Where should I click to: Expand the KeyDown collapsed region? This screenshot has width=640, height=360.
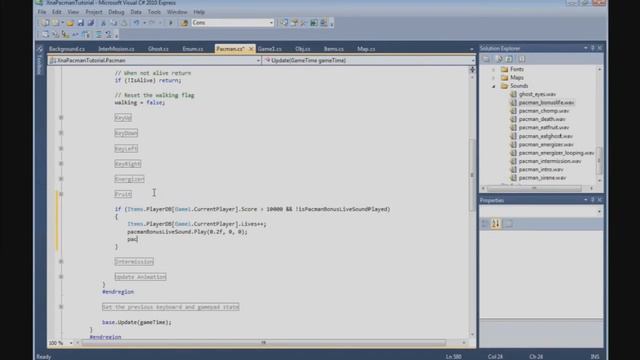61,133
